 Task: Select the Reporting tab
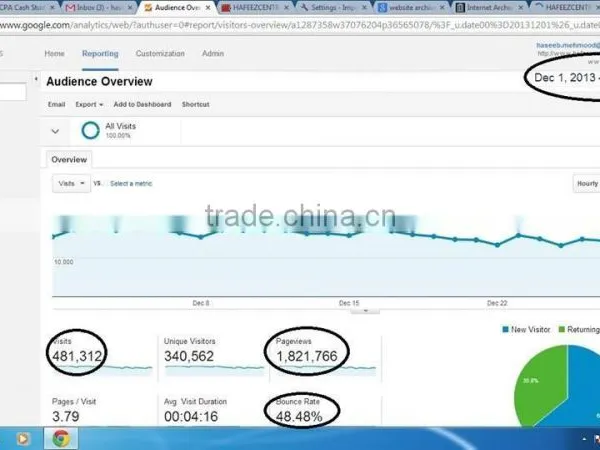[x=100, y=54]
